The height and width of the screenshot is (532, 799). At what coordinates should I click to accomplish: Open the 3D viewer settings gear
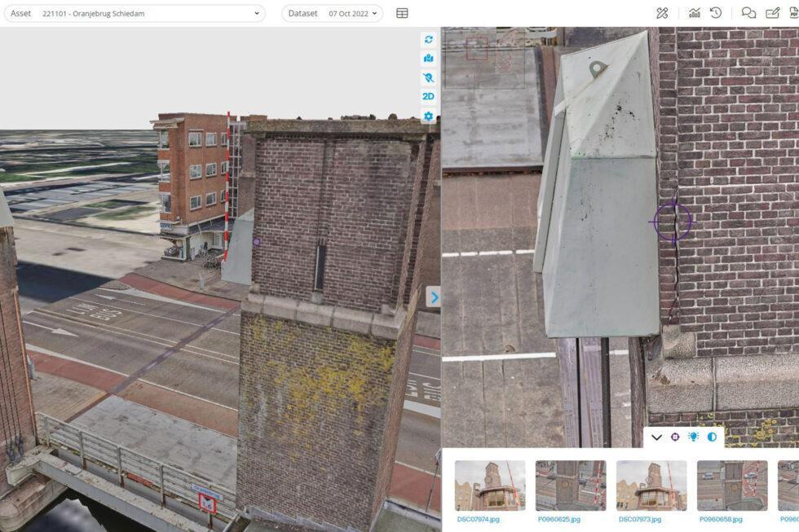tap(428, 116)
